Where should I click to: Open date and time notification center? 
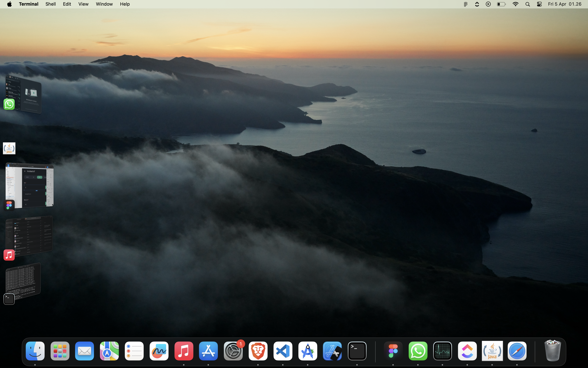click(565, 4)
